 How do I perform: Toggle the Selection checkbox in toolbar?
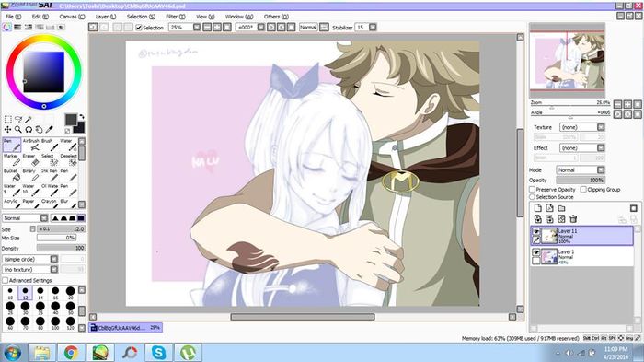click(139, 28)
